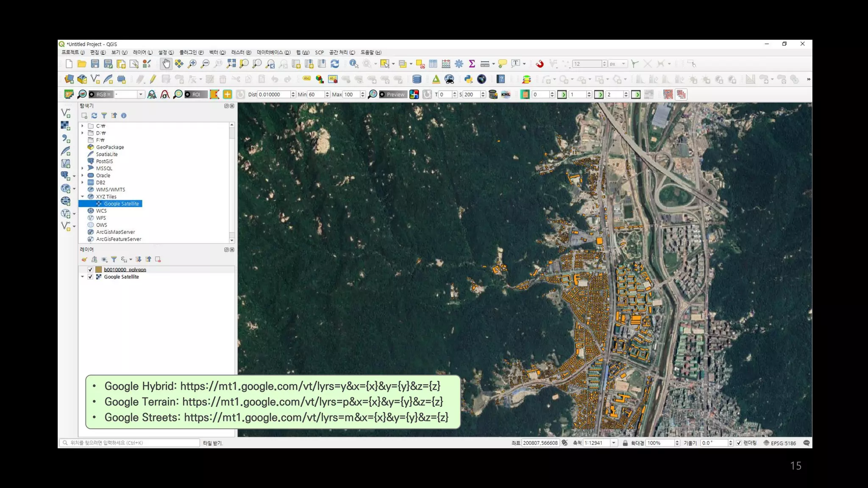The image size is (868, 488).
Task: Select the Pan Map hand tool
Action: click(166, 64)
